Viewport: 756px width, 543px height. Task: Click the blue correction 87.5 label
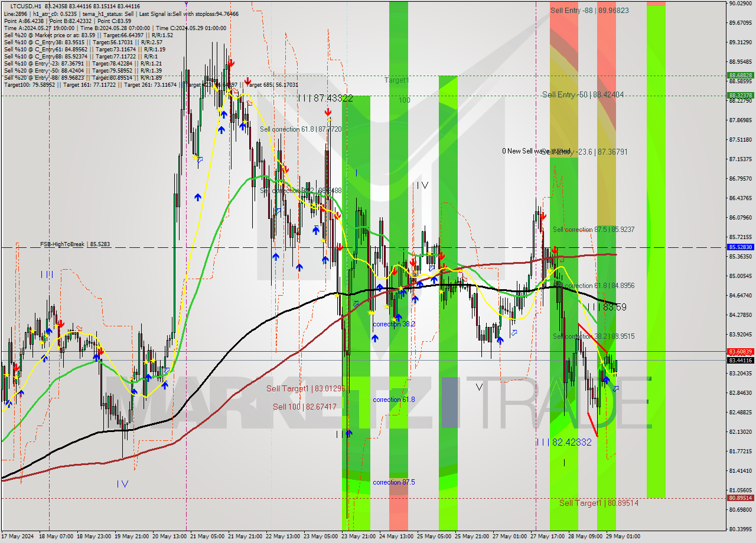394,482
